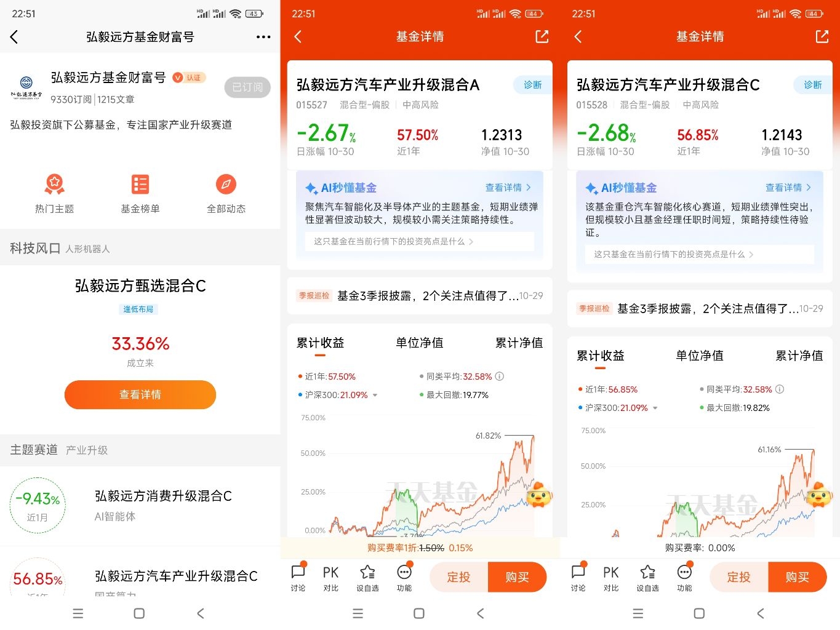This screenshot has height=630, width=840.
Task: Share the 混合C fund detail page
Action: [x=822, y=37]
